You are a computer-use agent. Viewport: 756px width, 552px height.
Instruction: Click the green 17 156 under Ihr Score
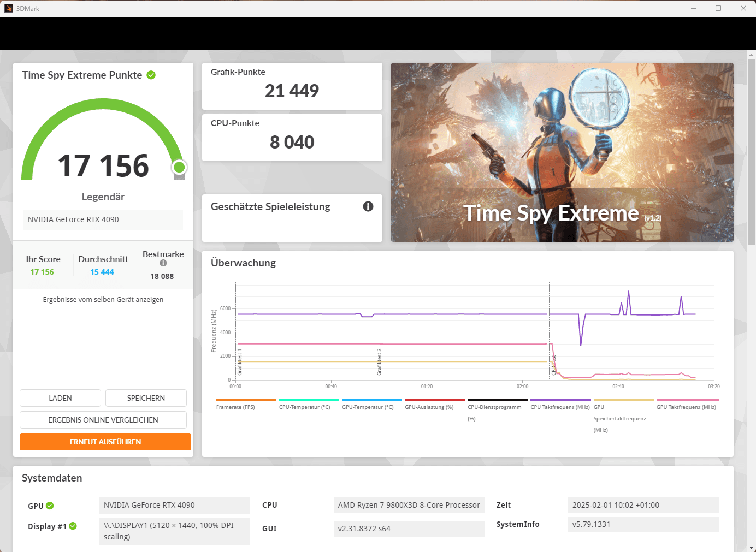pos(42,272)
